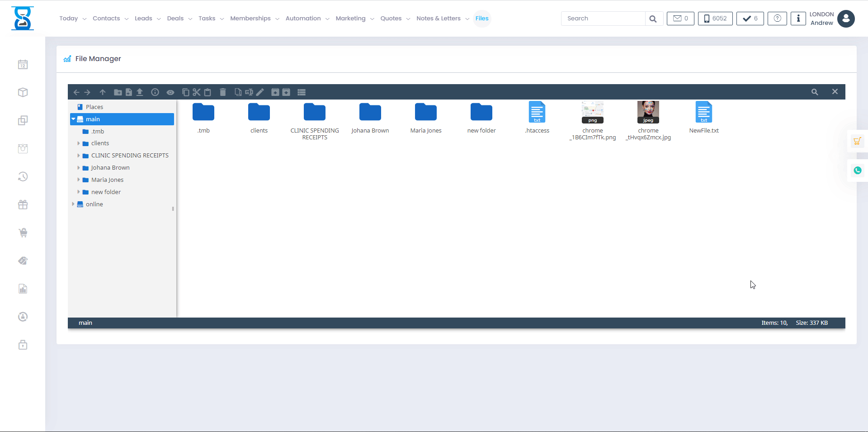Open the Marketing dropdown menu
The height and width of the screenshot is (432, 868).
(x=351, y=19)
